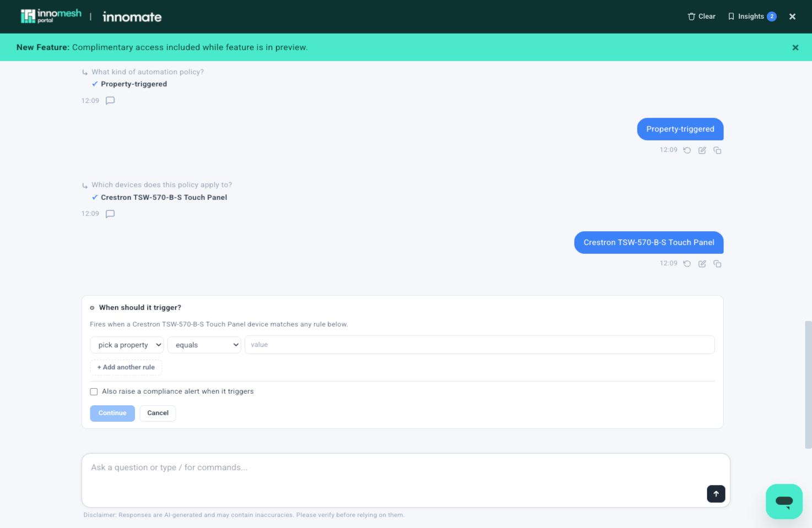812x528 pixels.
Task: Expand the pick a property dropdown
Action: [127, 345]
